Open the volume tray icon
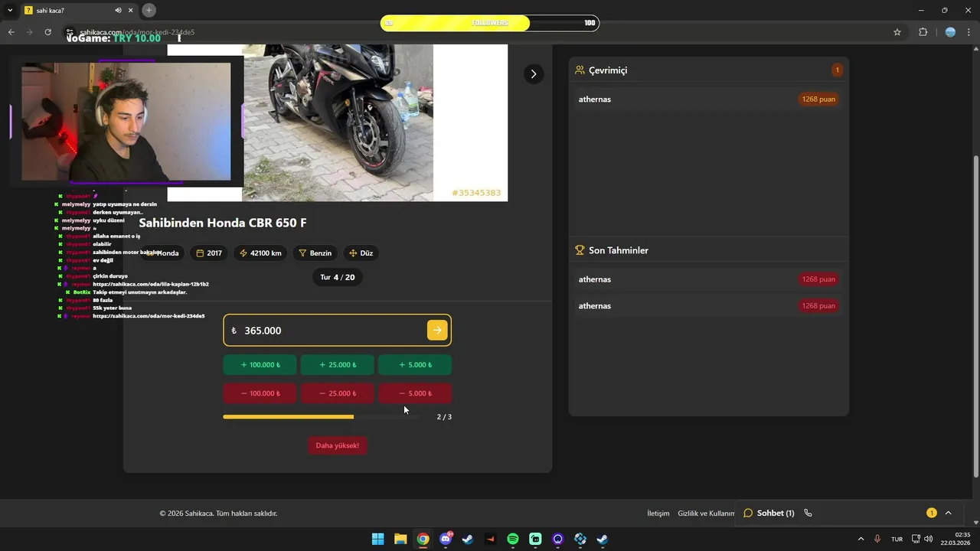980x551 pixels. pos(928,539)
